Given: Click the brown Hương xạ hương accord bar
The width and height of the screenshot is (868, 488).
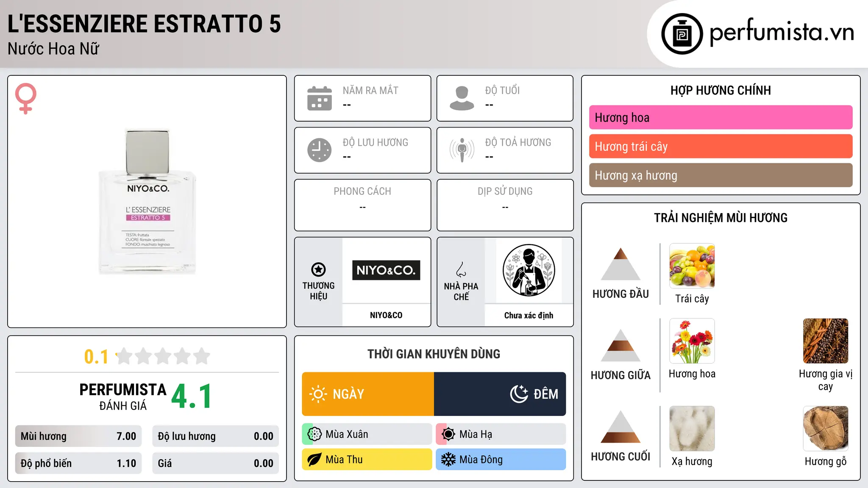Looking at the screenshot, I should [x=721, y=175].
